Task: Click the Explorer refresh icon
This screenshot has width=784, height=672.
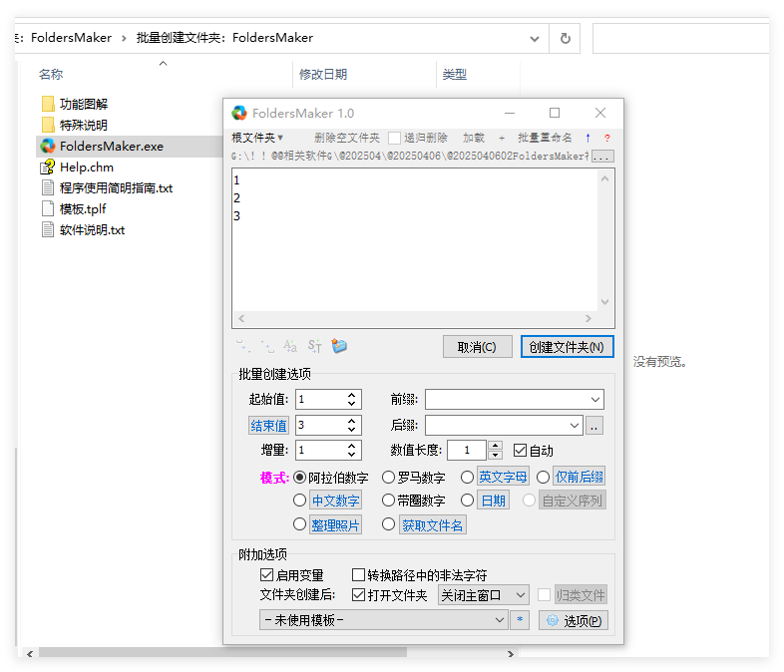Action: pyautogui.click(x=565, y=38)
